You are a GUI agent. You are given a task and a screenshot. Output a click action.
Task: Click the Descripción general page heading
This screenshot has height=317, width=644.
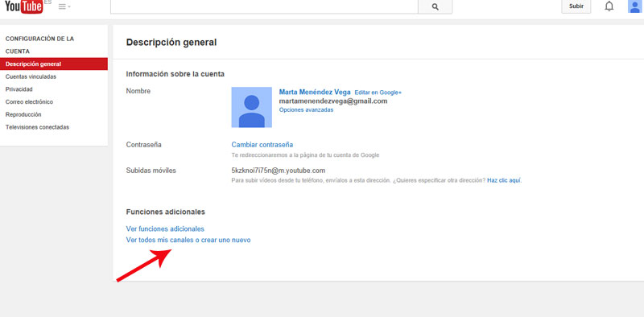pos(171,43)
